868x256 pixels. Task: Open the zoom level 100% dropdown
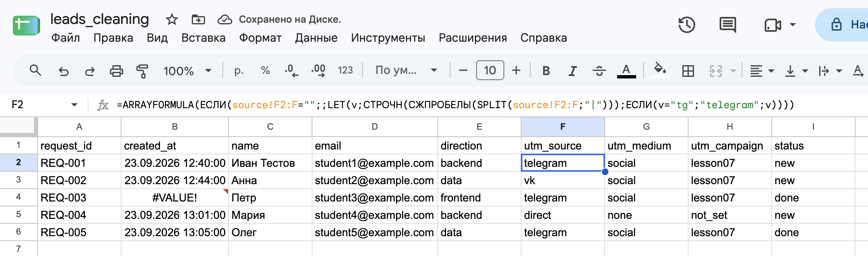tap(188, 71)
